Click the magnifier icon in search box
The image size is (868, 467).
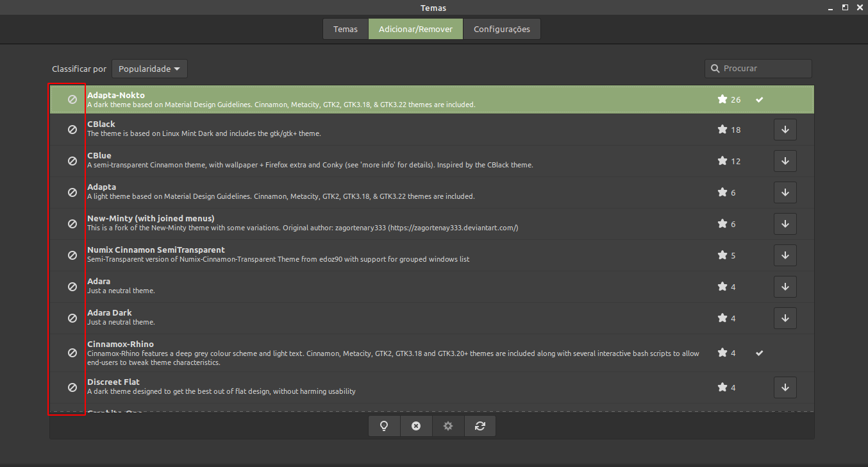pyautogui.click(x=715, y=69)
